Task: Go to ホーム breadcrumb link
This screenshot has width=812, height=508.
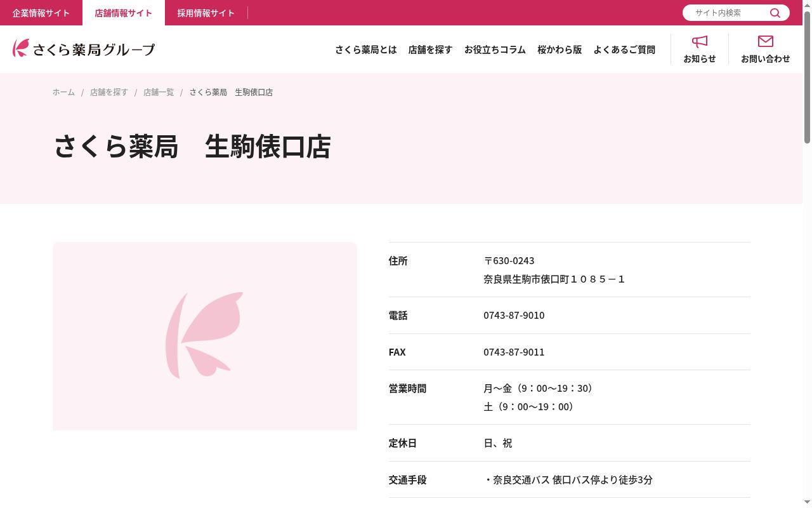Action: 63,92
